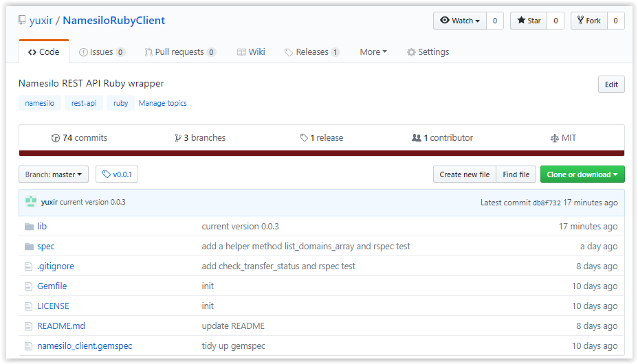Switch to the Code tab
Viewport: 638px width, 364px height.
(44, 52)
